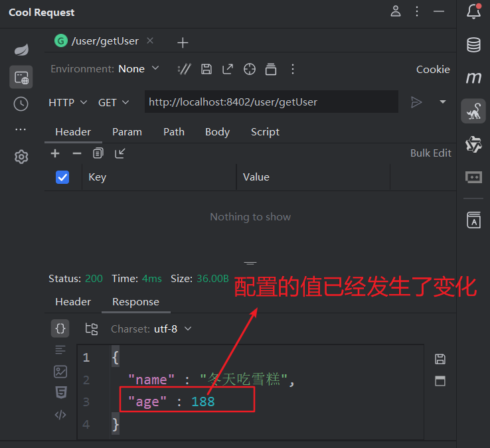Open request history clock icon
The image size is (490, 448).
tap(21, 104)
